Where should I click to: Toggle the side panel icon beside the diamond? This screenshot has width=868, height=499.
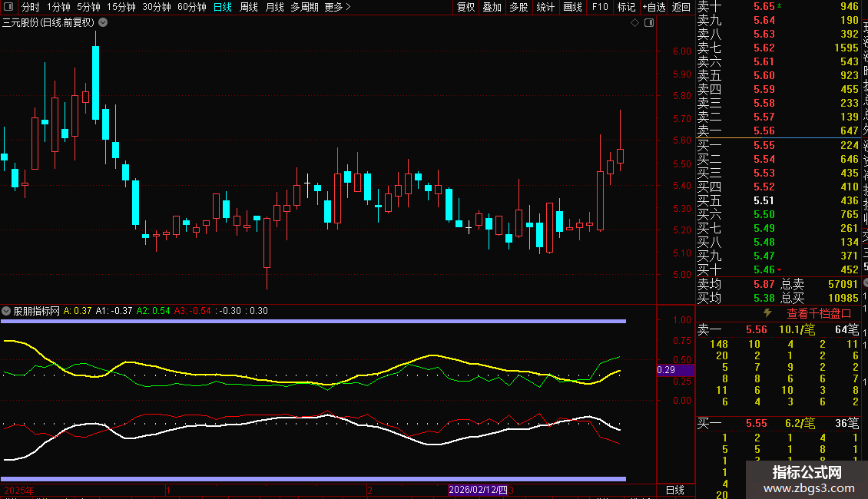pos(649,23)
